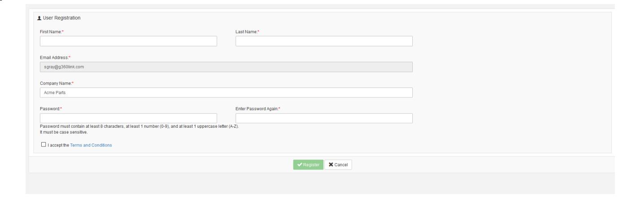The width and height of the screenshot is (644, 199).
Task: Open the Terms and Conditions link
Action: [91, 145]
